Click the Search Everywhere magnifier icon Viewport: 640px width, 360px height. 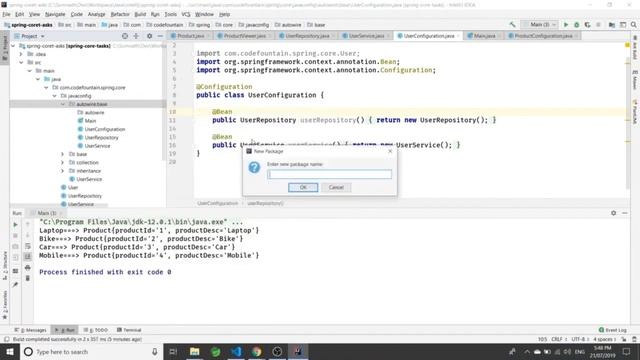coord(633,25)
